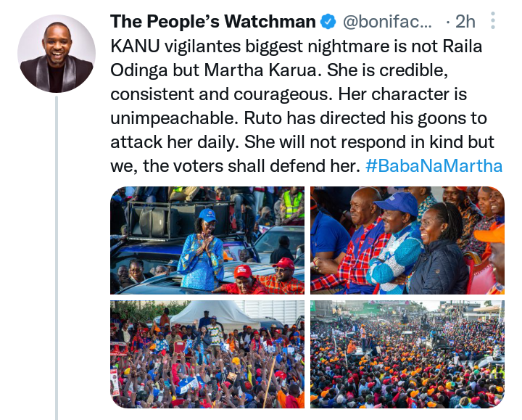
Task: Click the man in red cap in first photo
Action: point(282,276)
